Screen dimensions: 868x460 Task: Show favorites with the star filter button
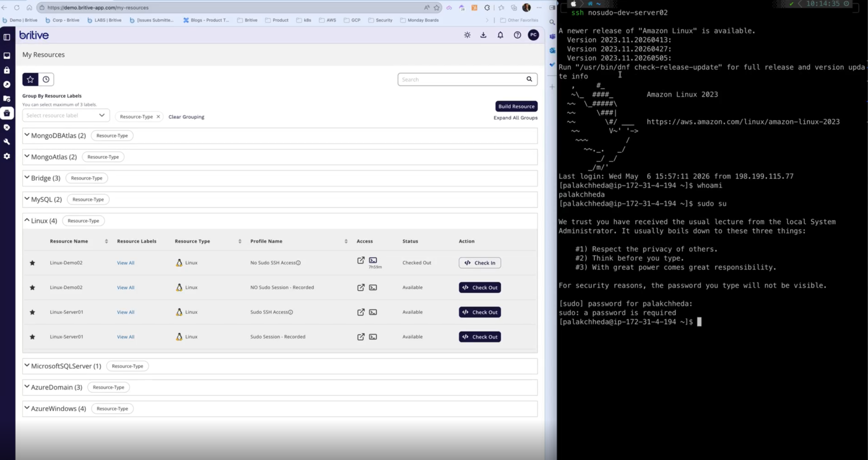(x=30, y=79)
